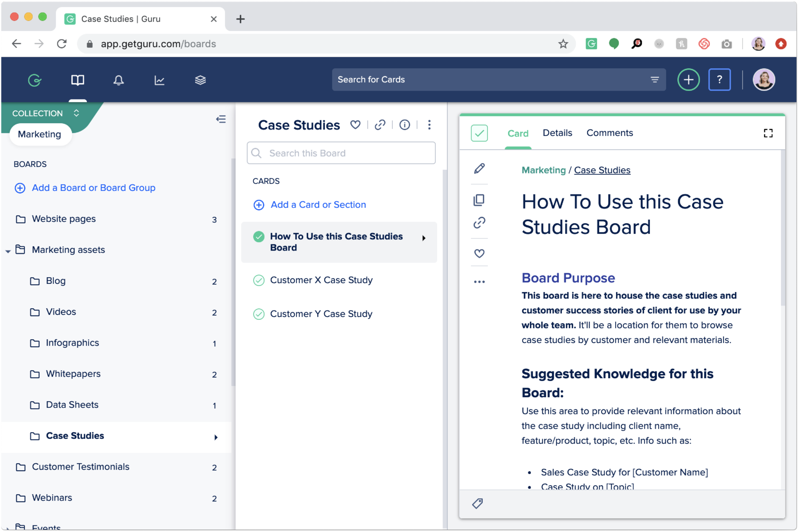Image resolution: width=800 pixels, height=532 pixels.
Task: Switch to the Details tab
Action: click(x=557, y=133)
